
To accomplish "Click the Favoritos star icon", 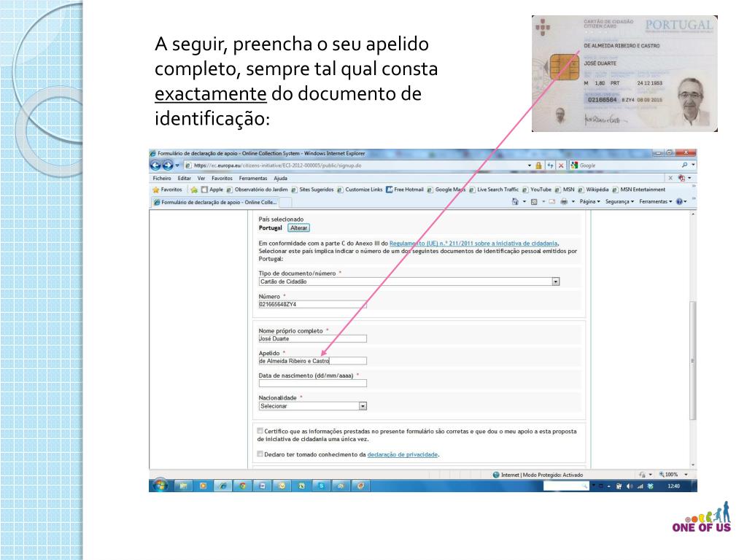I will [x=155, y=190].
